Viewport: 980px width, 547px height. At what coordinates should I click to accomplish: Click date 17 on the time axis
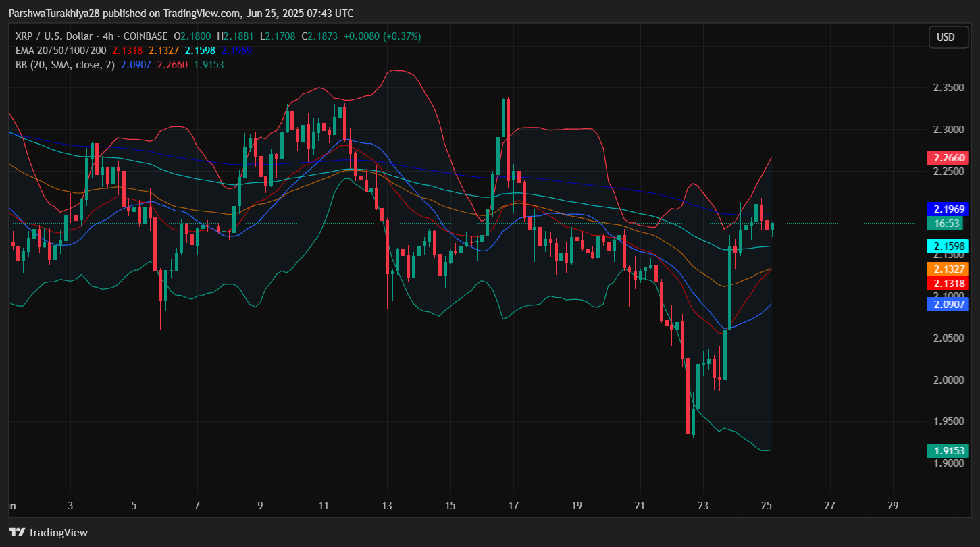513,505
